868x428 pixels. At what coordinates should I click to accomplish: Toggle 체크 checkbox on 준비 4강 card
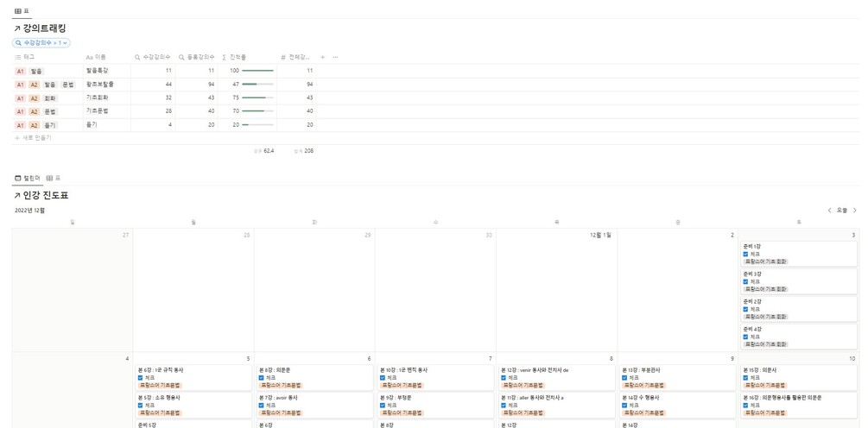point(745,337)
